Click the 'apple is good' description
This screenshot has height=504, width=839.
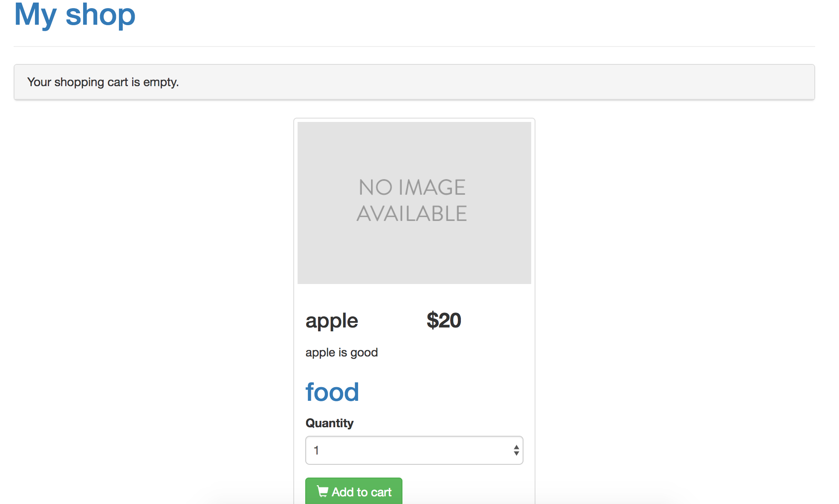point(341,353)
